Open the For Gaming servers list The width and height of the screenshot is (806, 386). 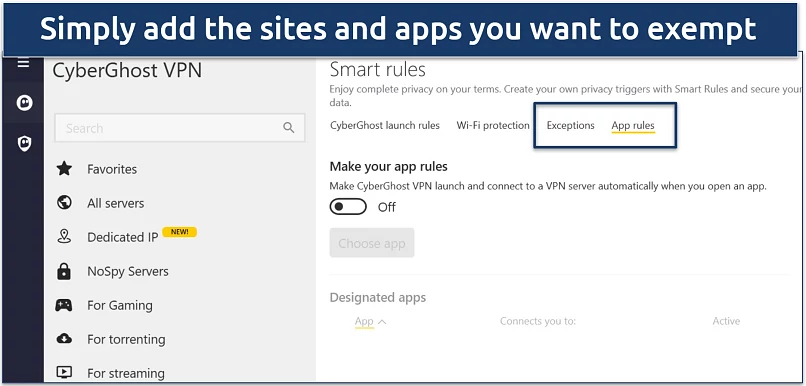[x=119, y=305]
